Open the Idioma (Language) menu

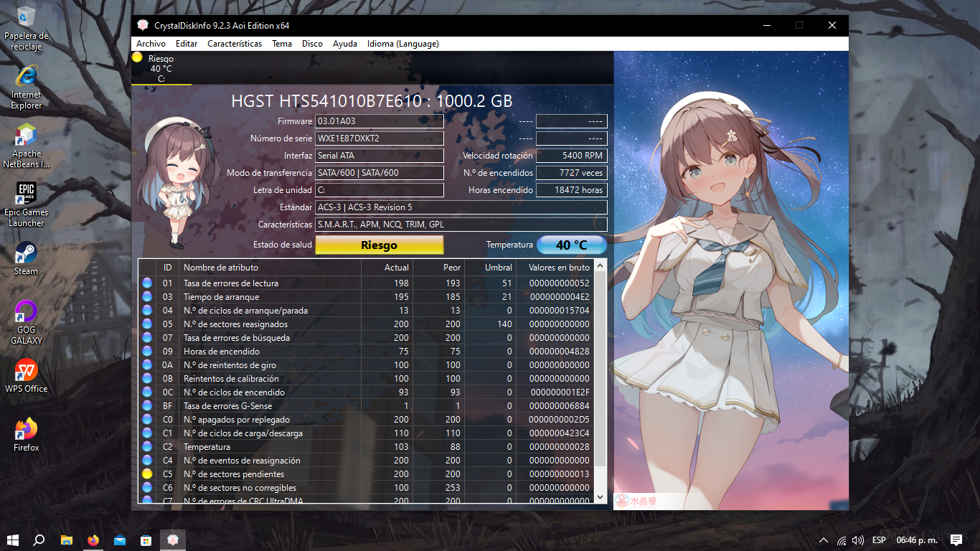click(x=402, y=44)
